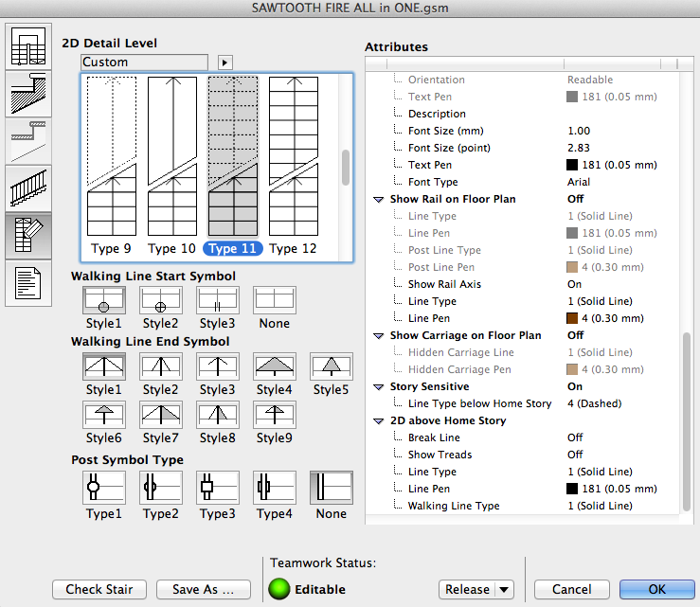
Task: Choose Walking Line Start Symbol Style3
Action: 217,300
